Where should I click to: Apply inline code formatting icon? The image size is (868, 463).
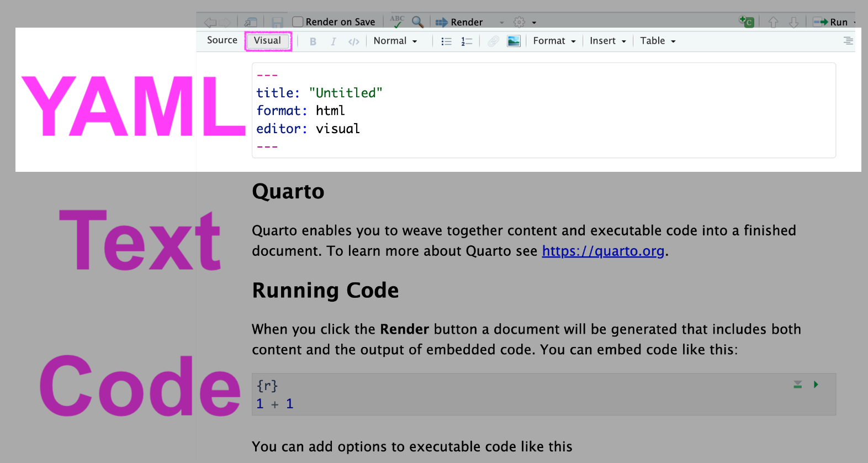coord(354,41)
